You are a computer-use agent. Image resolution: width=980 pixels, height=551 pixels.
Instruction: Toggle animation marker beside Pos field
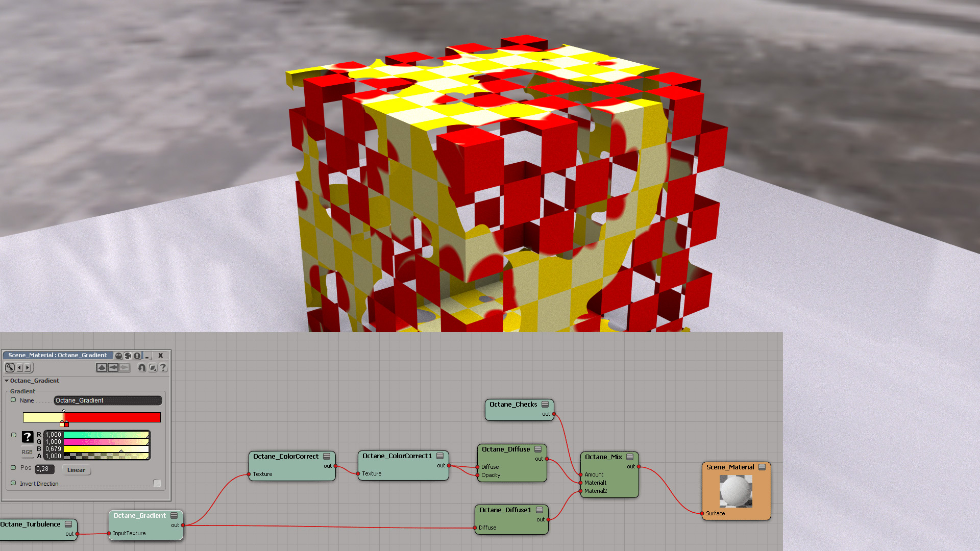[x=13, y=467]
